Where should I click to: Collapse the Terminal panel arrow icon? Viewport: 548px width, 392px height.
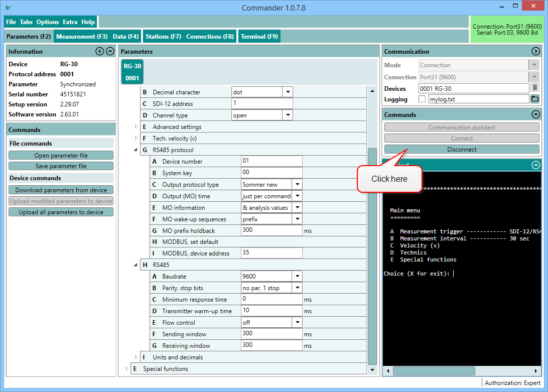pos(535,165)
